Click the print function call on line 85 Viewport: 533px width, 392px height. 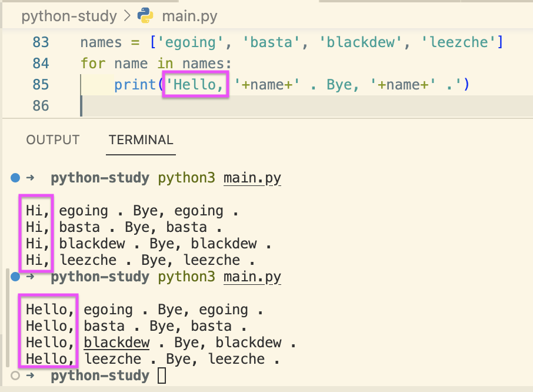(135, 85)
